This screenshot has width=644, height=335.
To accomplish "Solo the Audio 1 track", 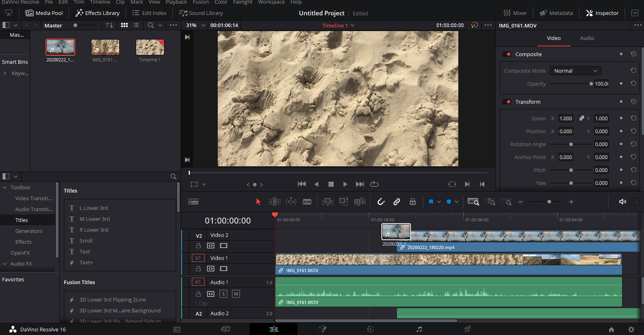I will (x=223, y=294).
